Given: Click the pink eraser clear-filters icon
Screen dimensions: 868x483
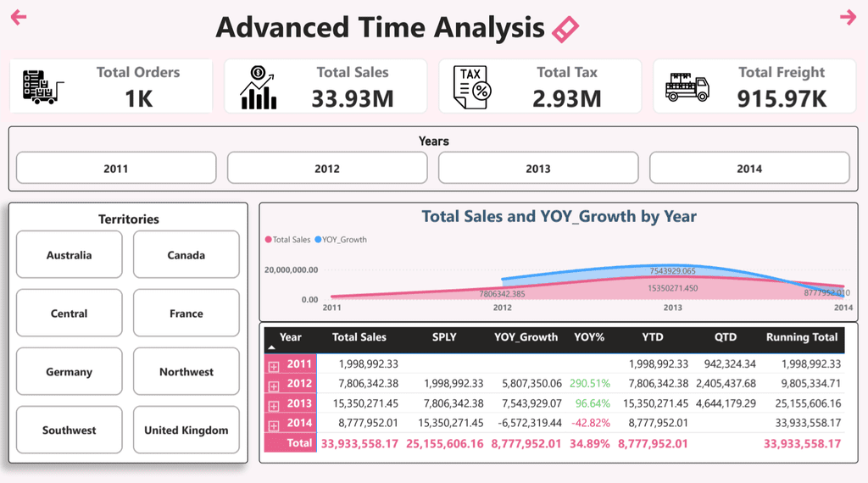Looking at the screenshot, I should [565, 30].
